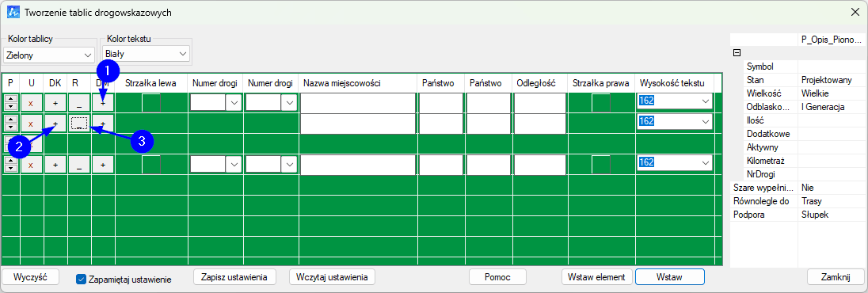Click the DW plus button in bottom row
Viewport: 868px width, 293px height.
[x=103, y=165]
